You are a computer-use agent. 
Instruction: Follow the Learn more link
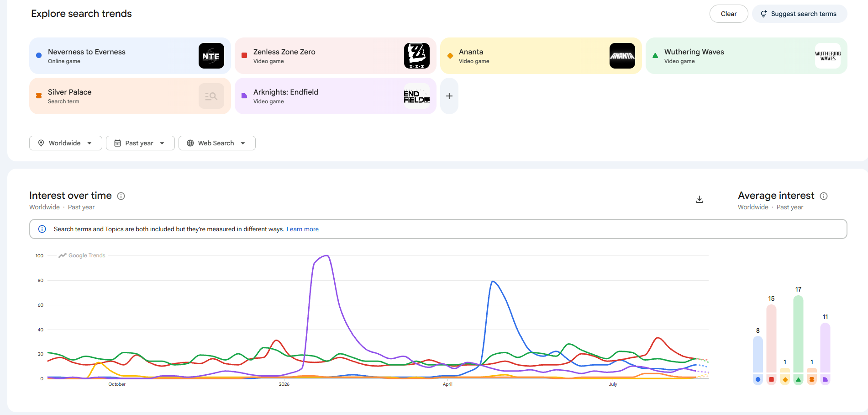pos(303,229)
